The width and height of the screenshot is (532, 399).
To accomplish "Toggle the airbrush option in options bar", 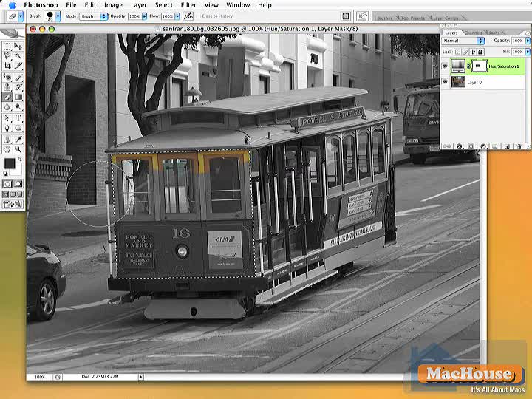I will (188, 16).
